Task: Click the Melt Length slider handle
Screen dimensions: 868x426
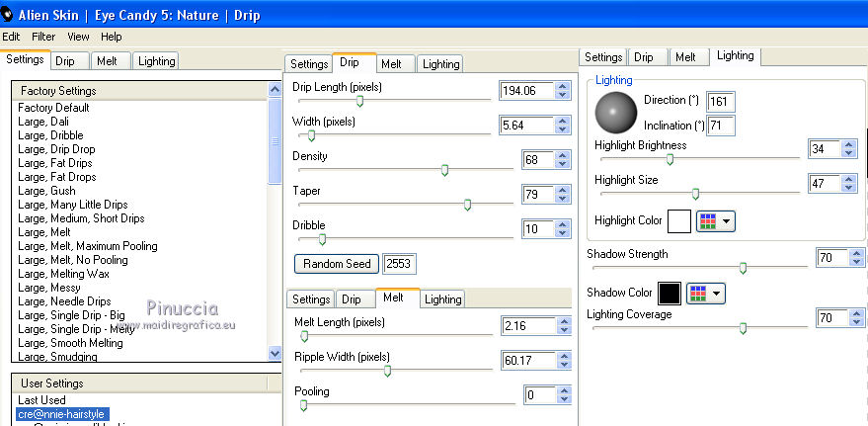Action: point(304,336)
